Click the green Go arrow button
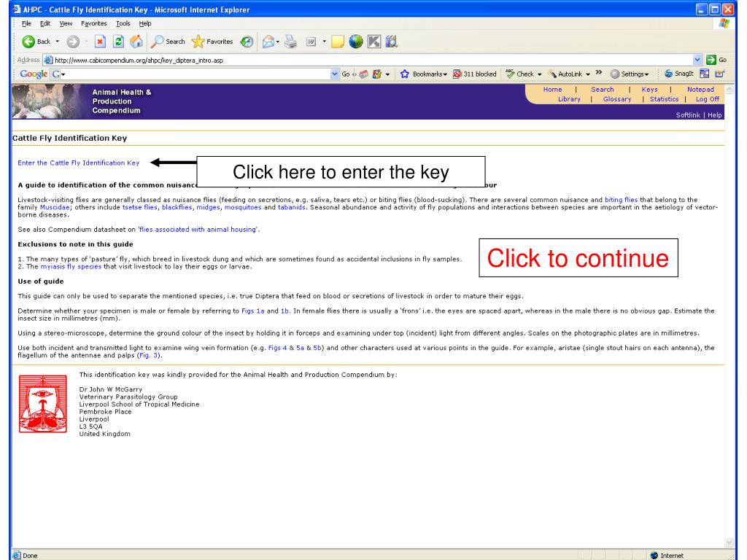 [711, 60]
